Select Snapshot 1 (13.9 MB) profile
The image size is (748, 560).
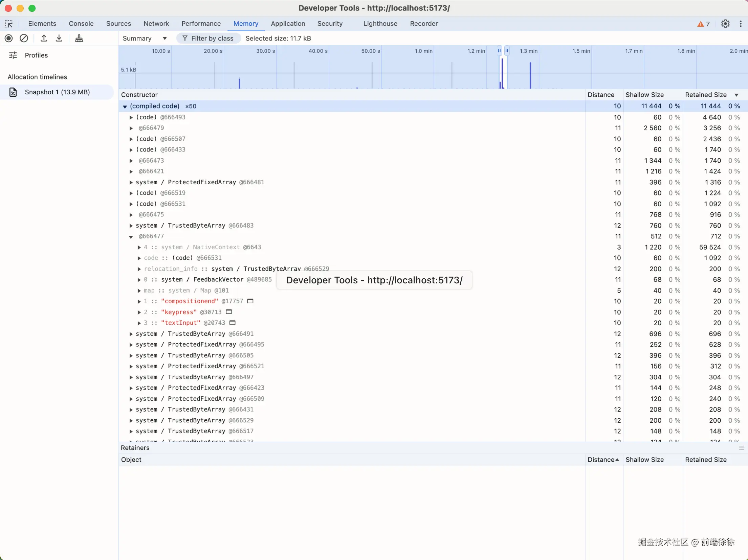[x=57, y=92]
